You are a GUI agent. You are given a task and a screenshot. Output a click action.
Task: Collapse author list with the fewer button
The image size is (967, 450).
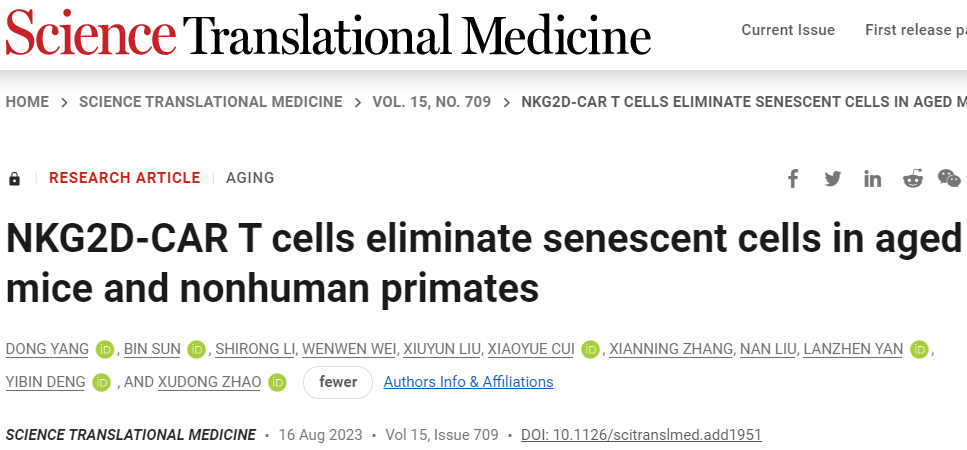[337, 382]
